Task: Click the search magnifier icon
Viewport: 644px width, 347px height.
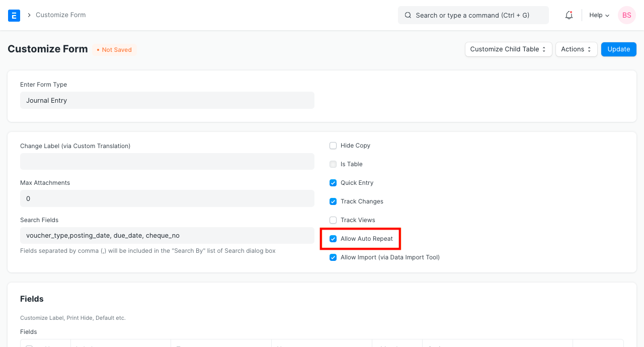Action: (x=408, y=15)
